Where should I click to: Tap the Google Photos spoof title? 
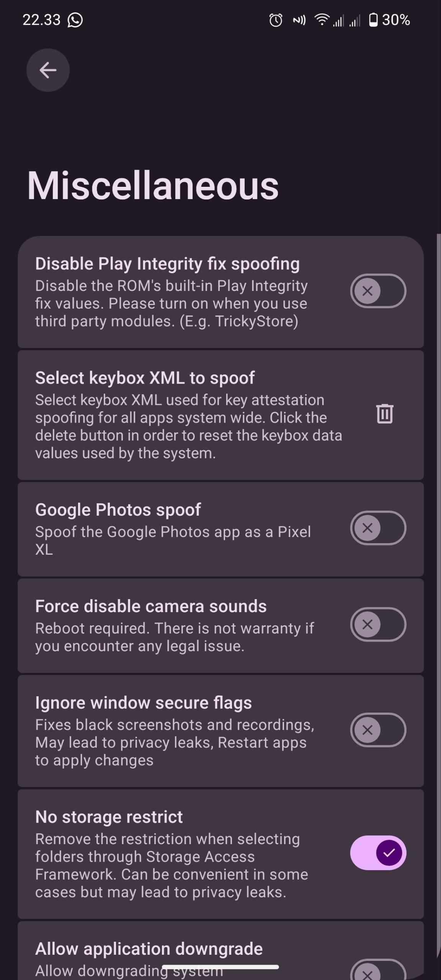pyautogui.click(x=118, y=510)
